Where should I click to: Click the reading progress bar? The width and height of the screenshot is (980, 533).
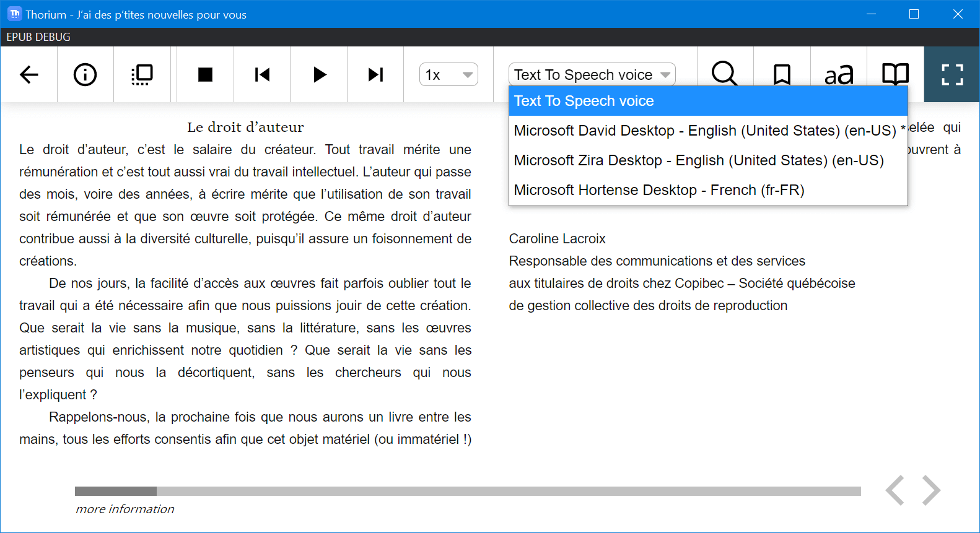click(468, 491)
